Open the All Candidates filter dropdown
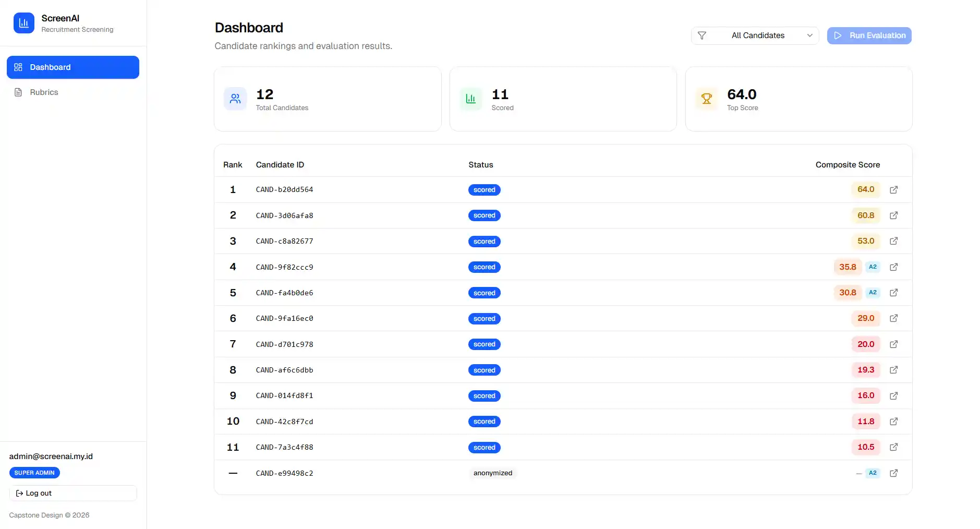 755,35
